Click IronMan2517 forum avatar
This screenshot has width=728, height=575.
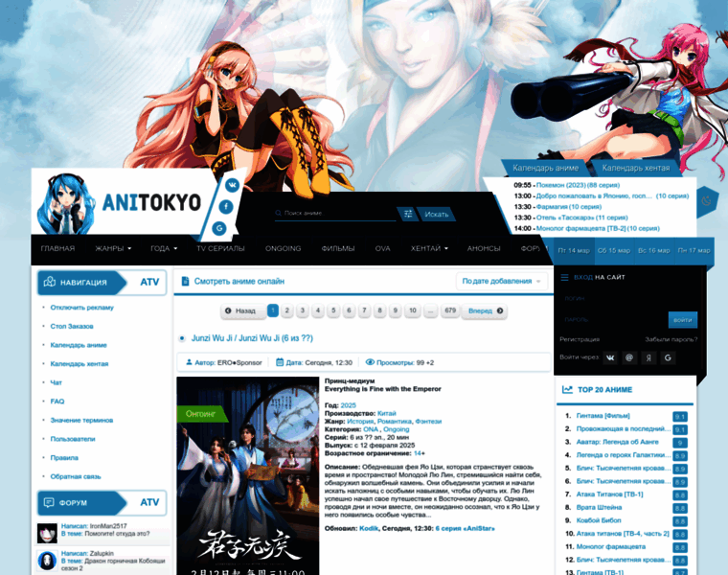[47, 533]
